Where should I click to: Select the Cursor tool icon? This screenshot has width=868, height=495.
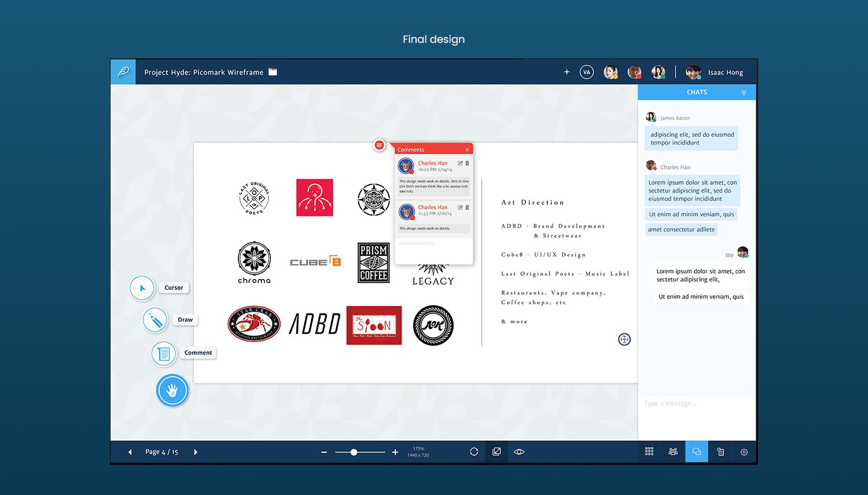click(x=142, y=288)
